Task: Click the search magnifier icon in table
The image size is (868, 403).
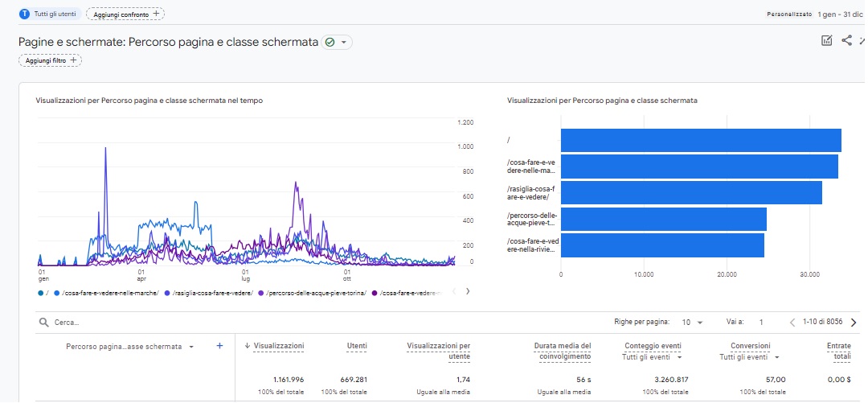Action: tap(43, 322)
